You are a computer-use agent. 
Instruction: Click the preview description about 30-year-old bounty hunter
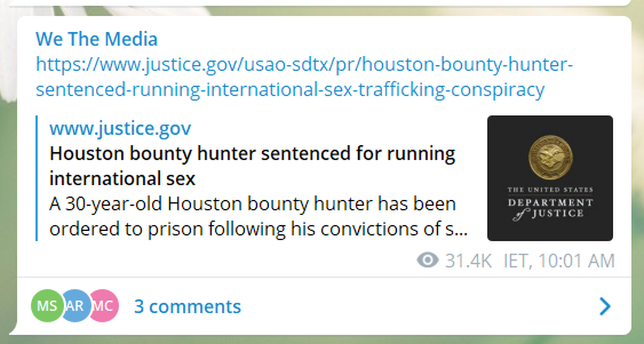252,216
